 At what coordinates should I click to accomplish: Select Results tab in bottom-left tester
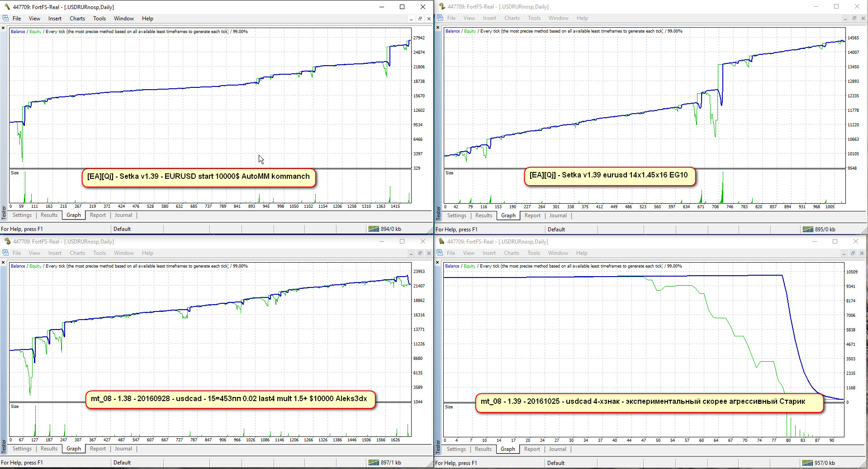(49, 449)
